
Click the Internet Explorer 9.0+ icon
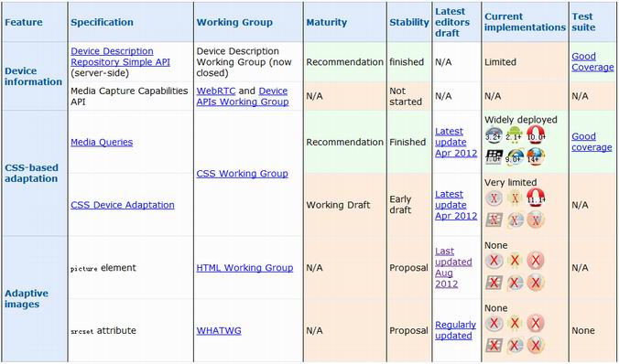click(515, 157)
